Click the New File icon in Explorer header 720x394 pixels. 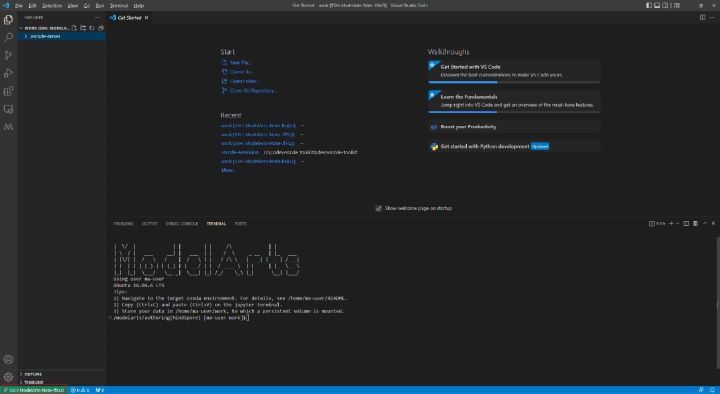pyautogui.click(x=74, y=28)
